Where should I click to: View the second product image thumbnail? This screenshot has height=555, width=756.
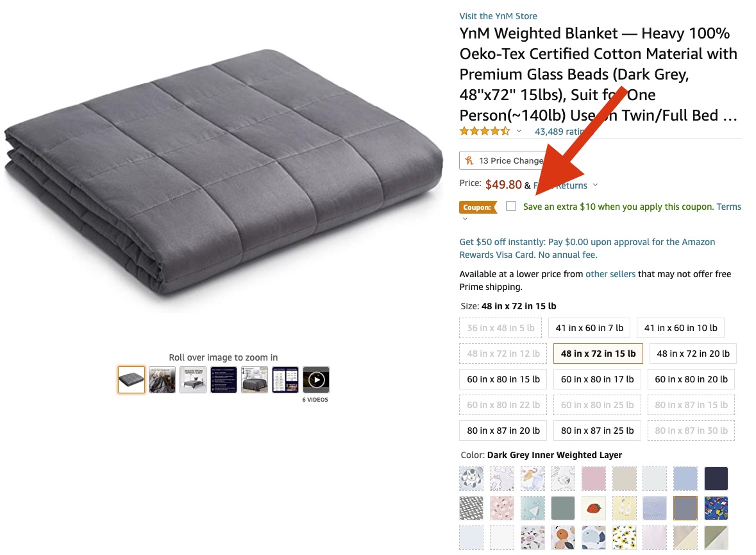tap(162, 380)
